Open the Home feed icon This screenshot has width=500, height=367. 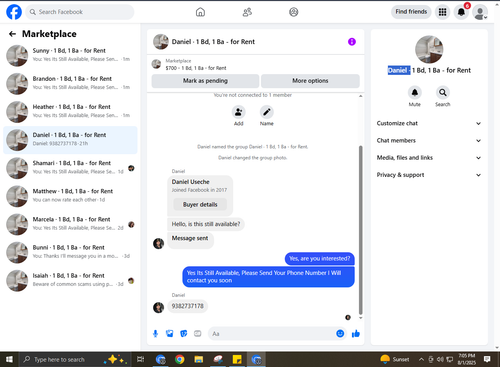[x=200, y=12]
